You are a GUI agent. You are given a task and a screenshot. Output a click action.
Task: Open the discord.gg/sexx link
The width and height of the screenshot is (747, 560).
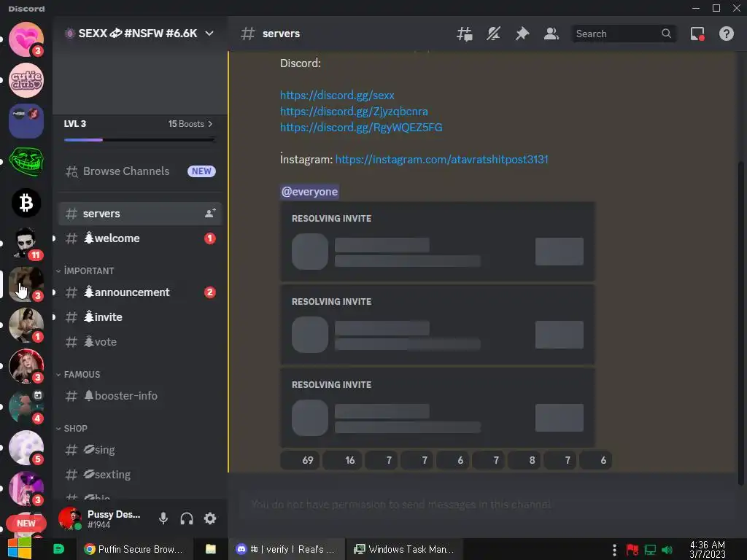coord(337,96)
